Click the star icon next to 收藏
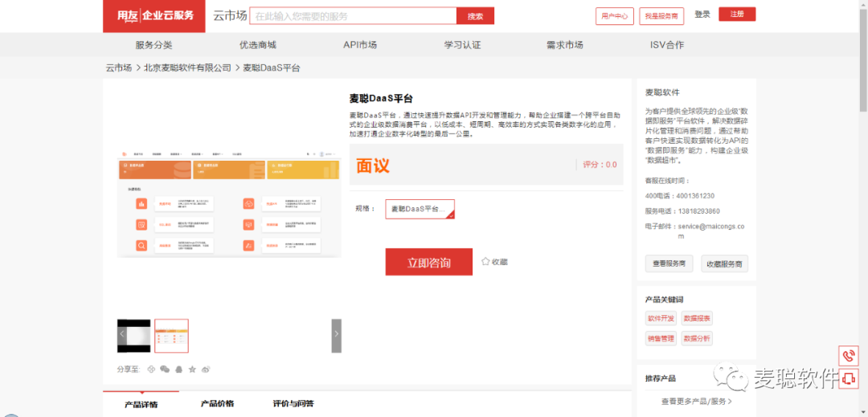 point(485,261)
